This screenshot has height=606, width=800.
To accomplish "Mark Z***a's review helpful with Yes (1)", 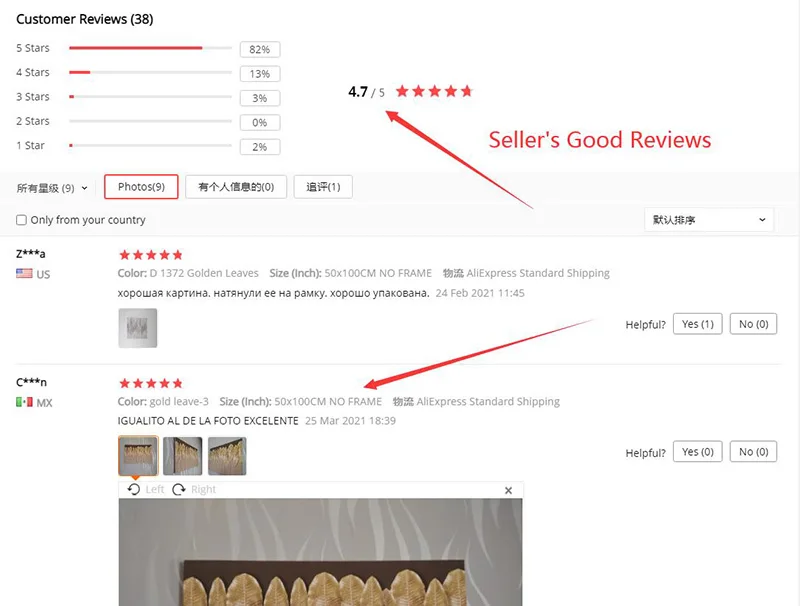I will (x=697, y=324).
